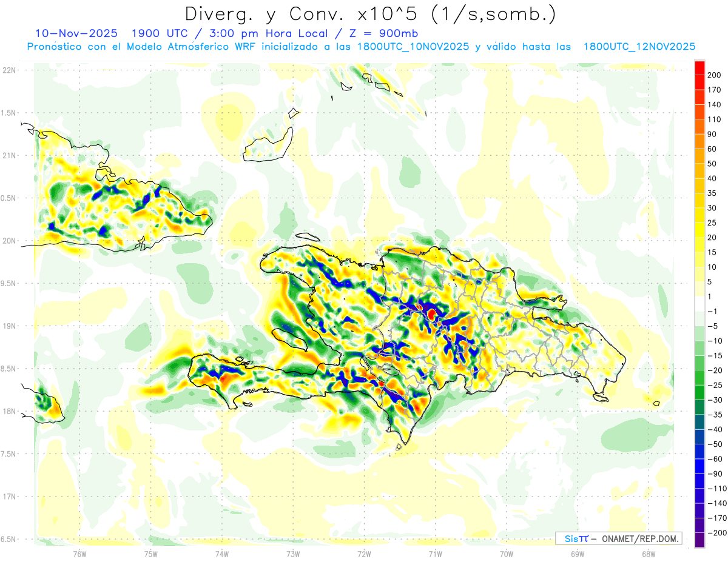Click the negative '-110' color bar value
Screen dimensions: 728x562
pyautogui.click(x=716, y=489)
